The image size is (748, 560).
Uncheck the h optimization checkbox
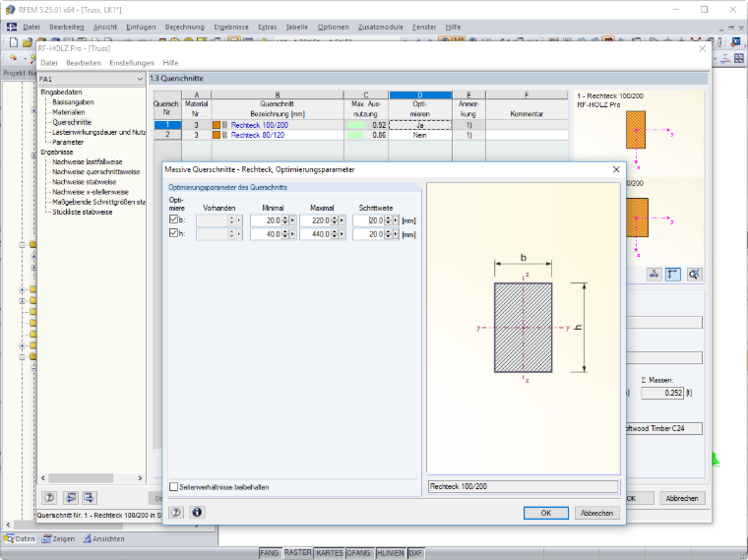coord(173,233)
